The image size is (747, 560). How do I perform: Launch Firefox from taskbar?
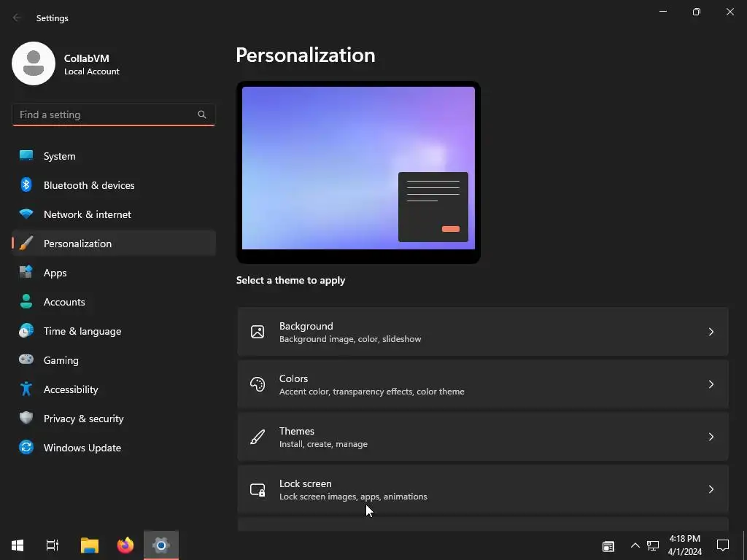click(125, 545)
